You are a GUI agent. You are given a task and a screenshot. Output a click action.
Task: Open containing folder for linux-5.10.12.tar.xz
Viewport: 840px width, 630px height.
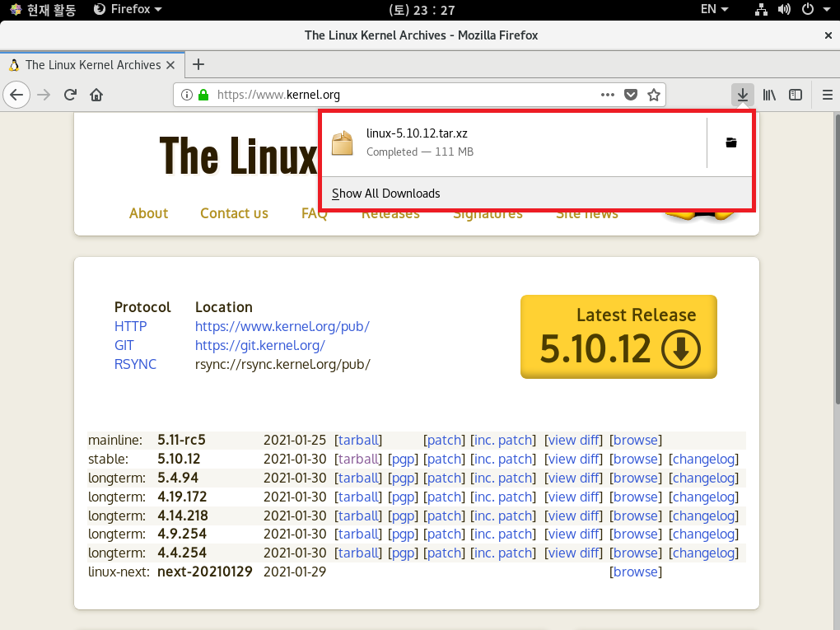tap(730, 142)
